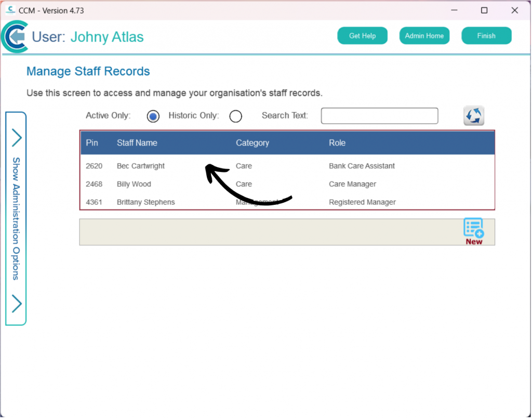The height and width of the screenshot is (418, 532).
Task: Click Care category for Billy Wood
Action: [244, 184]
